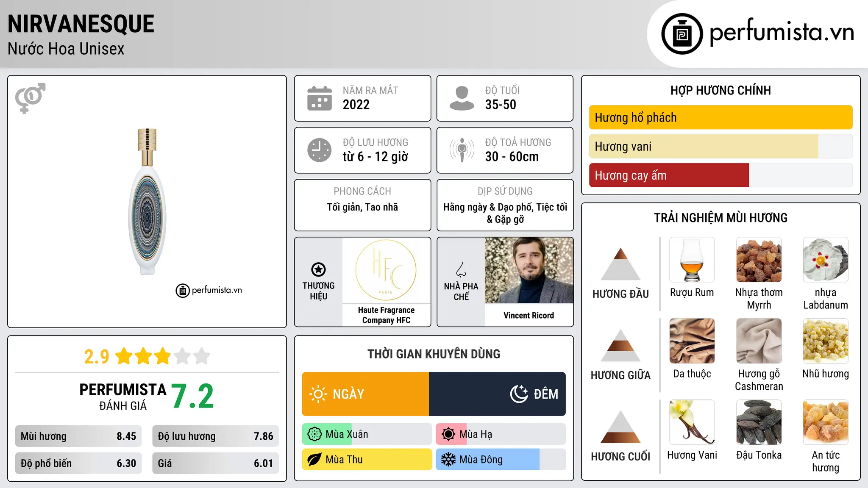Select the Hương vani accord bar
868x488 pixels.
point(721,146)
